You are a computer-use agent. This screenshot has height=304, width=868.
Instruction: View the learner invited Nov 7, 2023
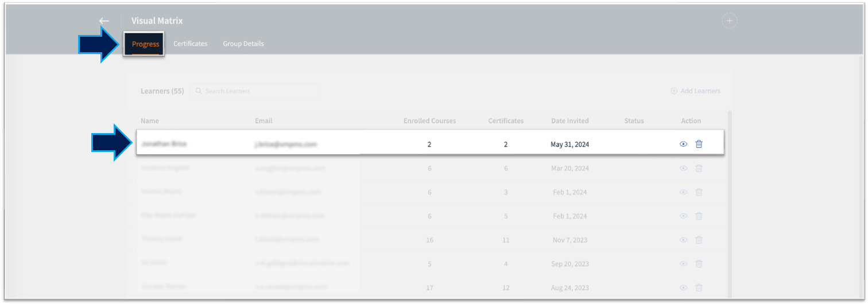pos(683,240)
